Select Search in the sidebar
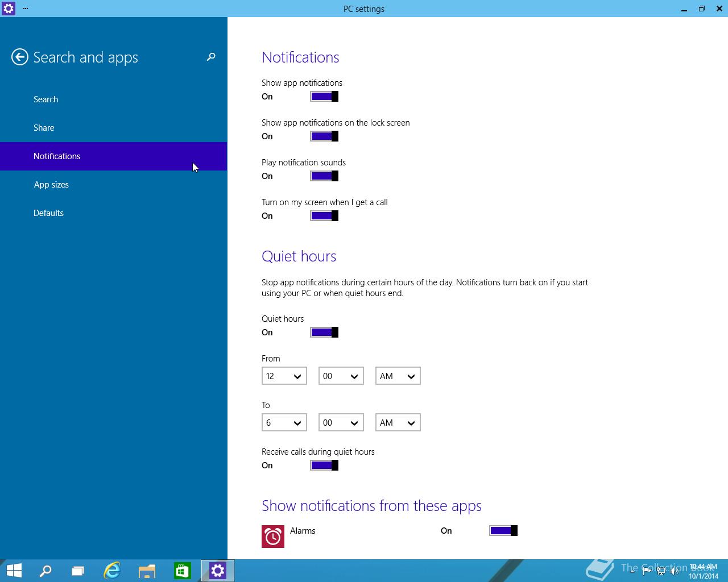Image resolution: width=728 pixels, height=582 pixels. 114,99
